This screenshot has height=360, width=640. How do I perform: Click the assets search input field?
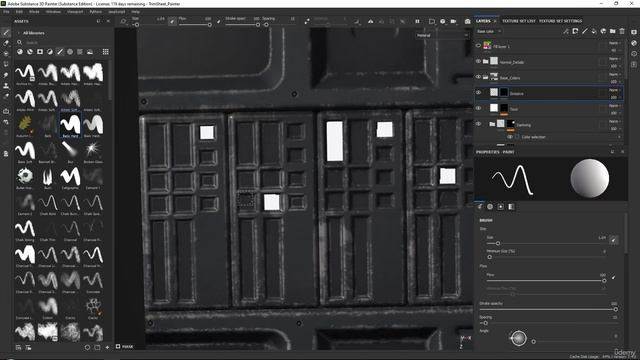[x=63, y=42]
